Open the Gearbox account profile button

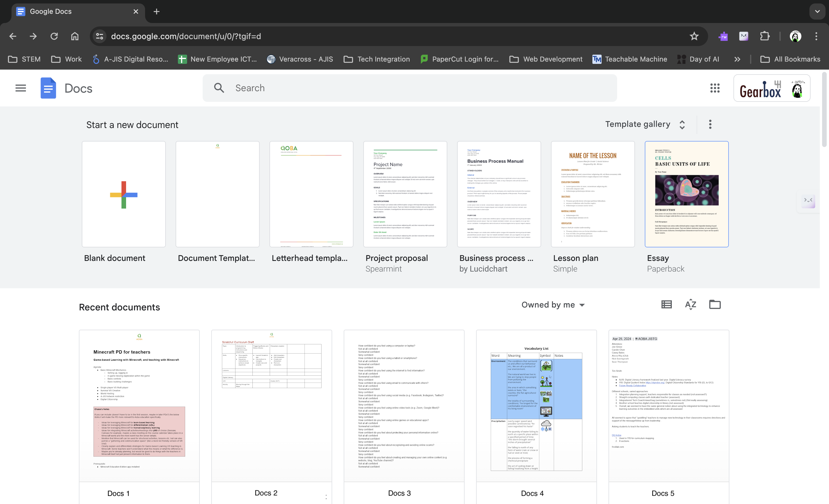(771, 88)
